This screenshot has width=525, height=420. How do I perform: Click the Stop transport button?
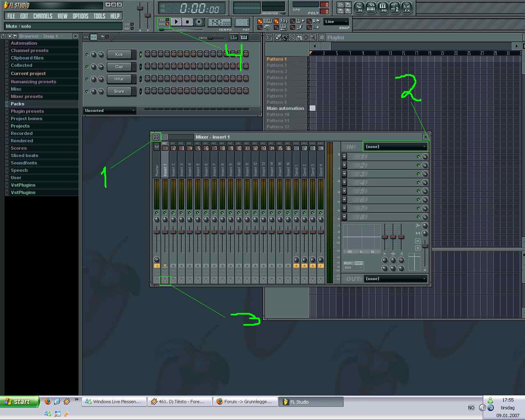(187, 22)
